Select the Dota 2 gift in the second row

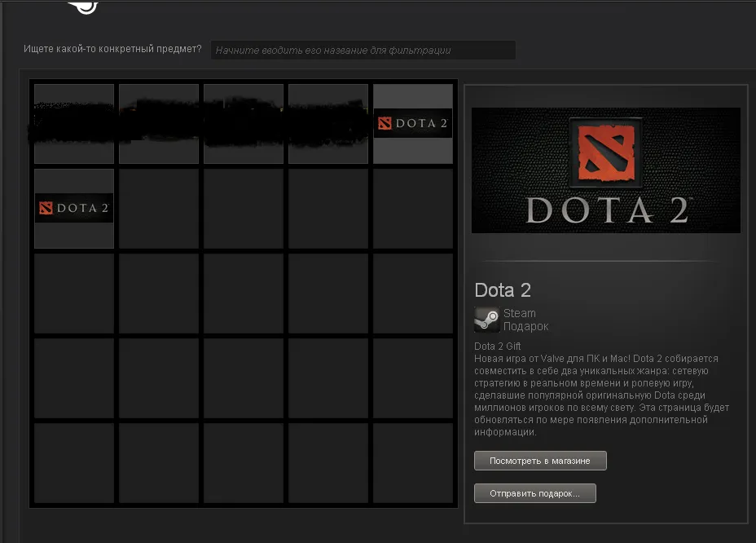tap(74, 209)
